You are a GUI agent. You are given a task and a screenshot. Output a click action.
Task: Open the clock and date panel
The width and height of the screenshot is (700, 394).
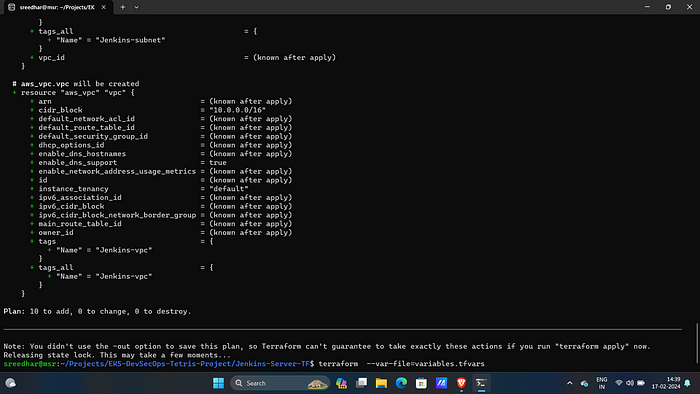pos(666,383)
